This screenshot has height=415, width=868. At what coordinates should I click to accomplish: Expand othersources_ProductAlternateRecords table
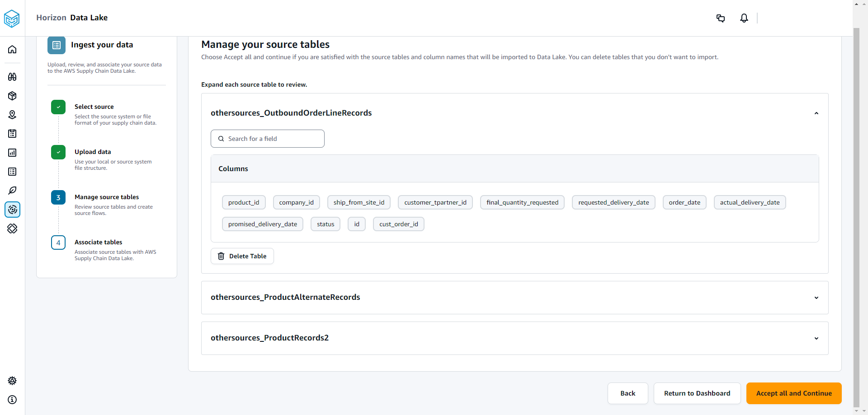tap(816, 298)
